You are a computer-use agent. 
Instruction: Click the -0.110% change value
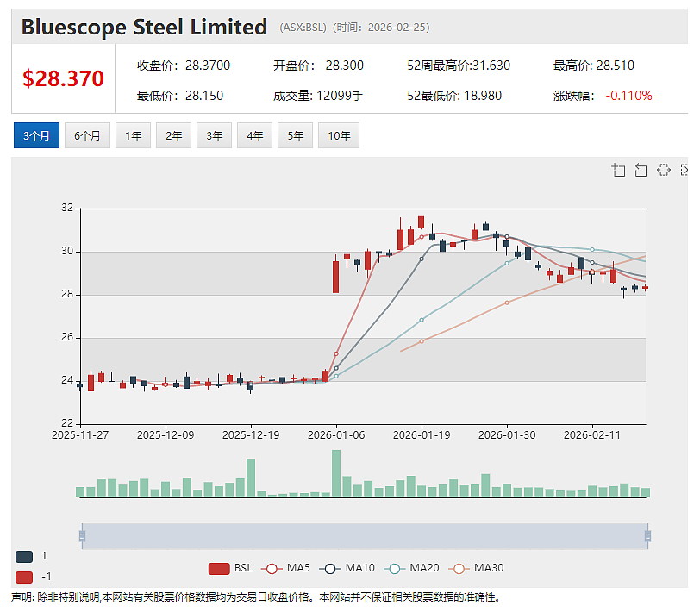coord(628,96)
